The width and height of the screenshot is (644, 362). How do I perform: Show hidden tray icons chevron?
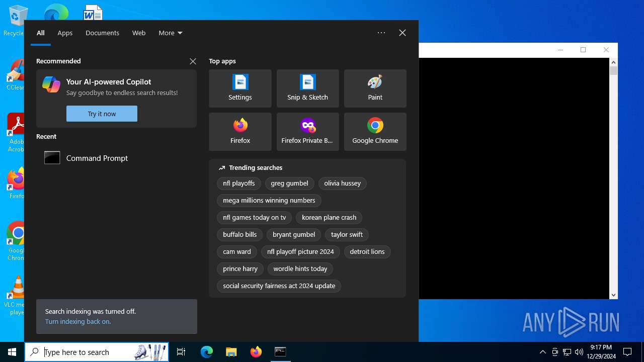542,352
